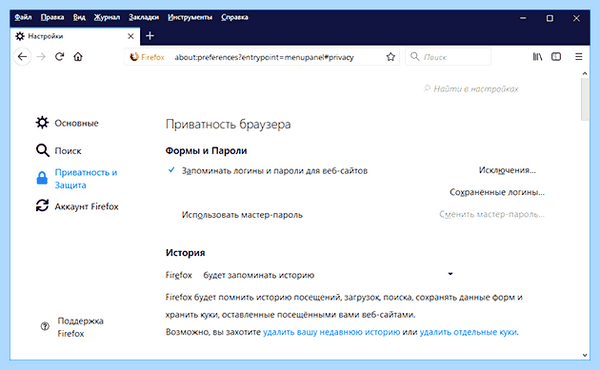Click the magnifier icon beside Поиск category
The height and width of the screenshot is (370, 600).
point(42,150)
